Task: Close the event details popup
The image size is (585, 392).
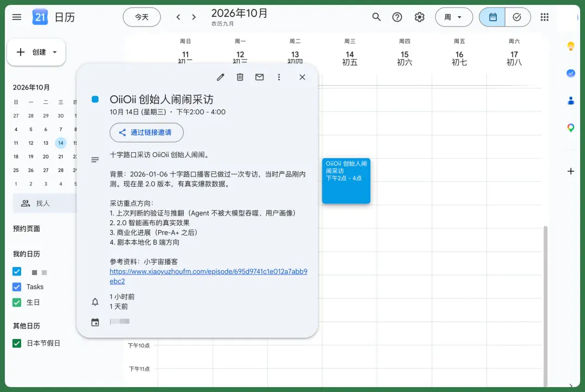Action: pos(302,77)
